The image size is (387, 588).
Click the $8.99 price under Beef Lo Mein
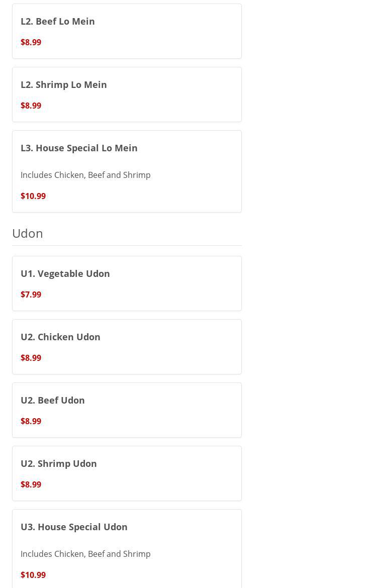coord(31,42)
